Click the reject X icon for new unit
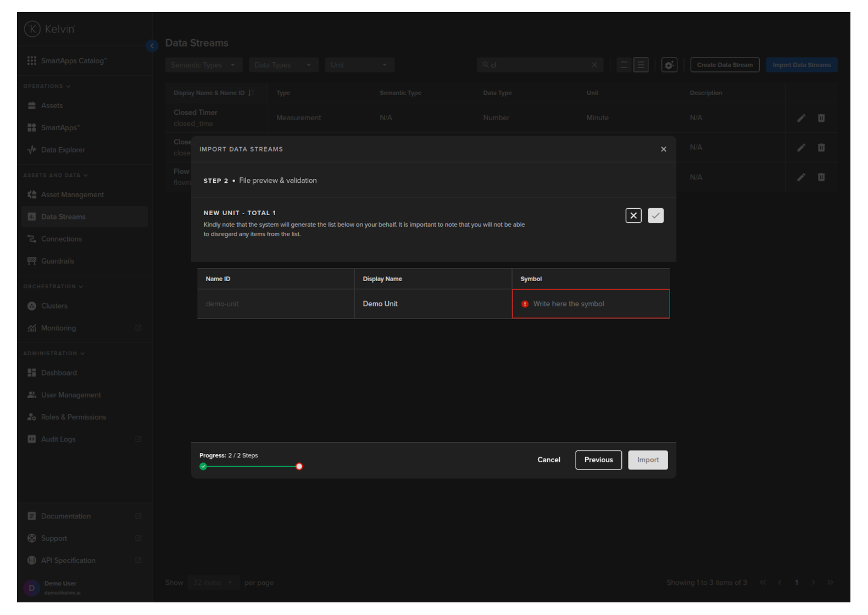This screenshot has height=615, width=868. point(633,216)
